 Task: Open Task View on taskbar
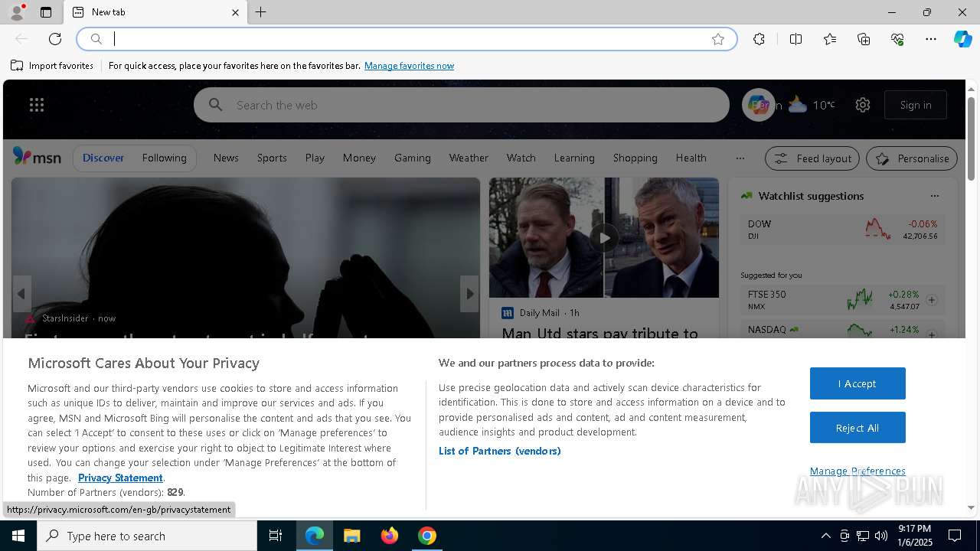pyautogui.click(x=276, y=536)
